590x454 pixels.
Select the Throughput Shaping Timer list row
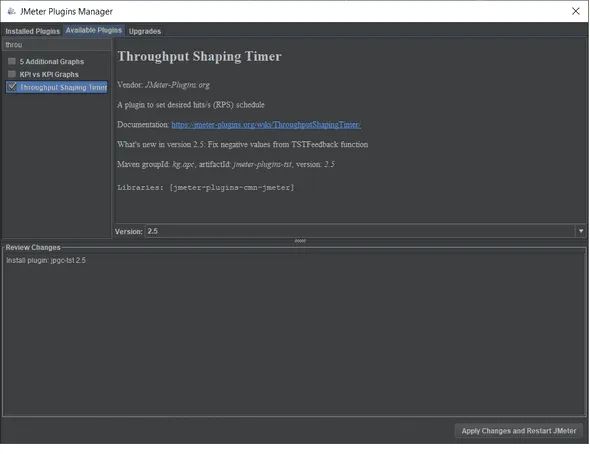tap(56, 87)
